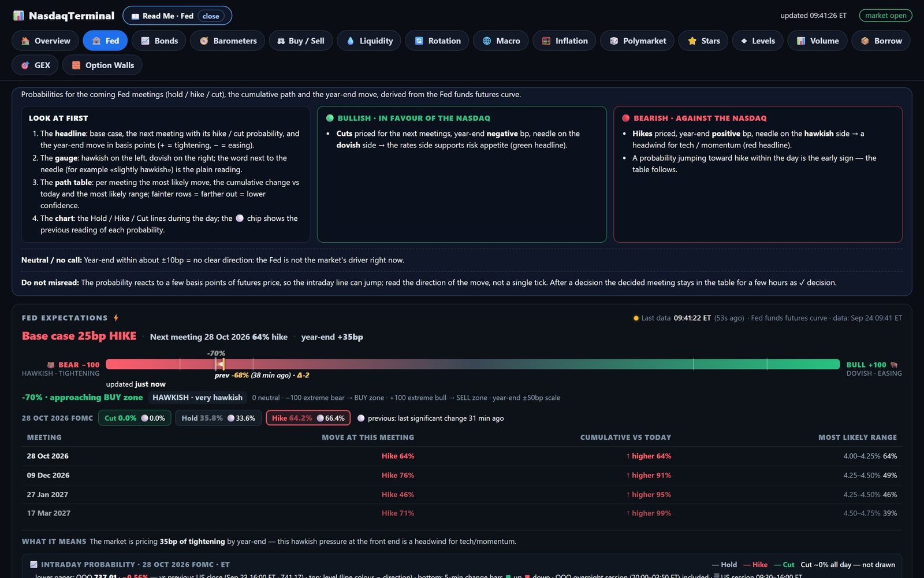Screen dimensions: 924x578
Task: Click the 27 Jan 2027 meeting row
Action: [462, 495]
